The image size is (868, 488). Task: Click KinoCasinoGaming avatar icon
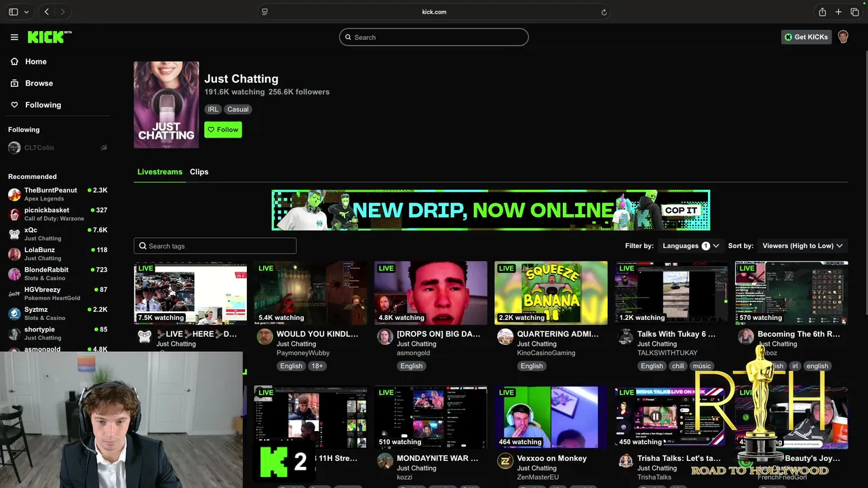tap(505, 337)
